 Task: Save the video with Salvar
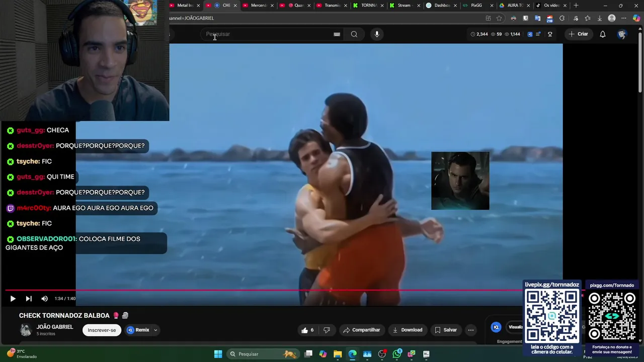(x=446, y=330)
